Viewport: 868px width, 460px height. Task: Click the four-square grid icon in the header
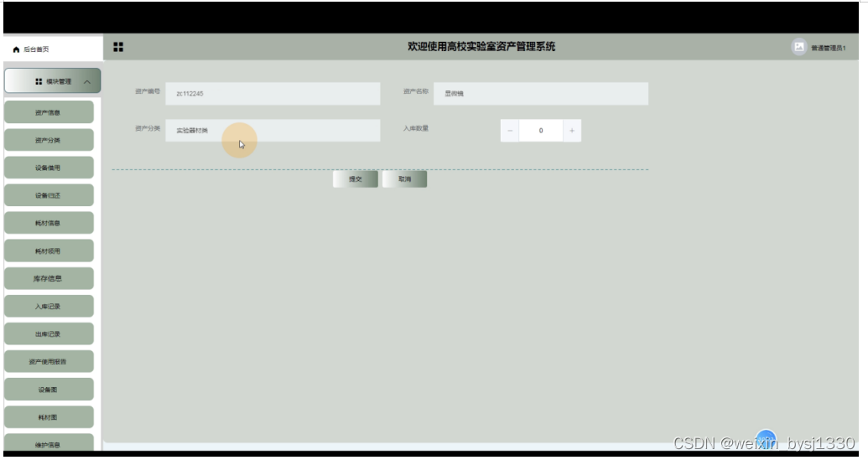click(x=118, y=47)
